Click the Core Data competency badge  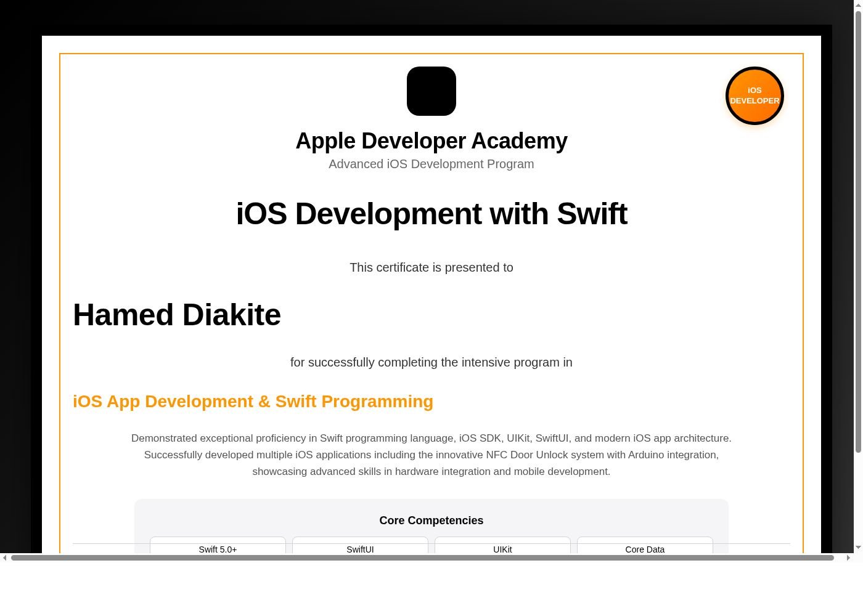pos(645,548)
